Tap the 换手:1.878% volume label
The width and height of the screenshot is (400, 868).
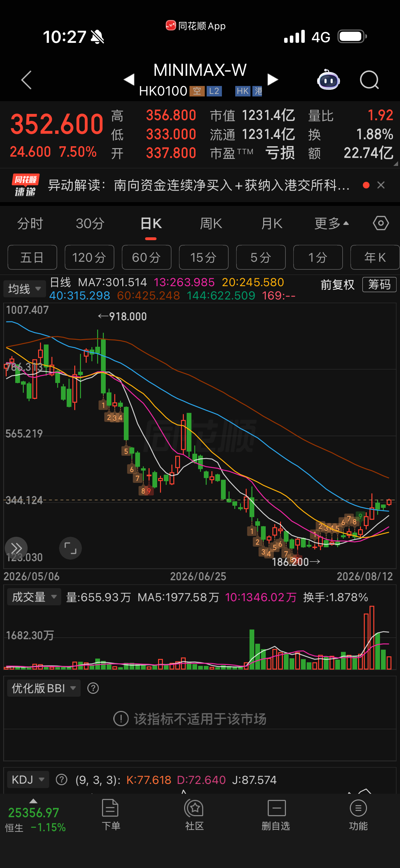pyautogui.click(x=336, y=597)
